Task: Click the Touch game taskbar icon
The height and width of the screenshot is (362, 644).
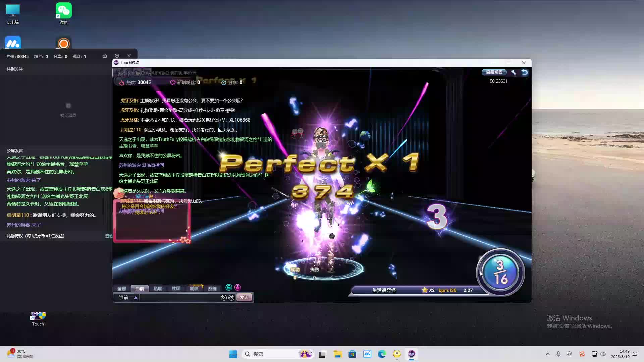Action: (x=412, y=354)
